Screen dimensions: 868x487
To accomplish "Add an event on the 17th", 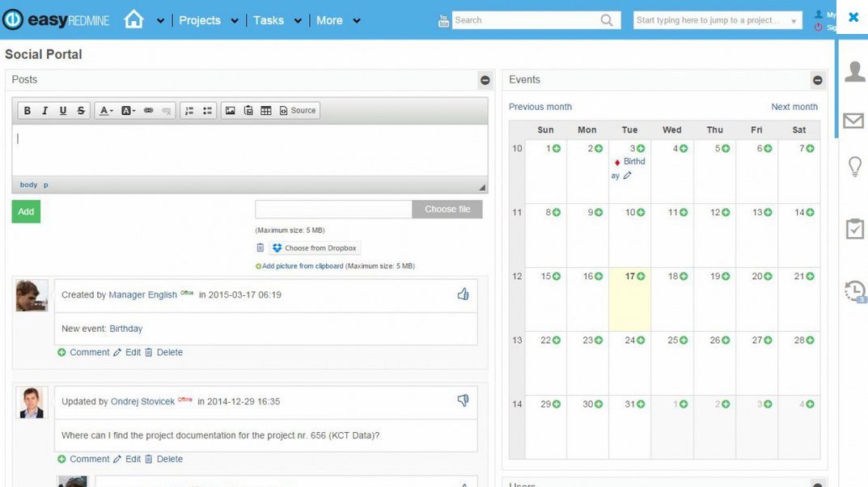I will (641, 276).
